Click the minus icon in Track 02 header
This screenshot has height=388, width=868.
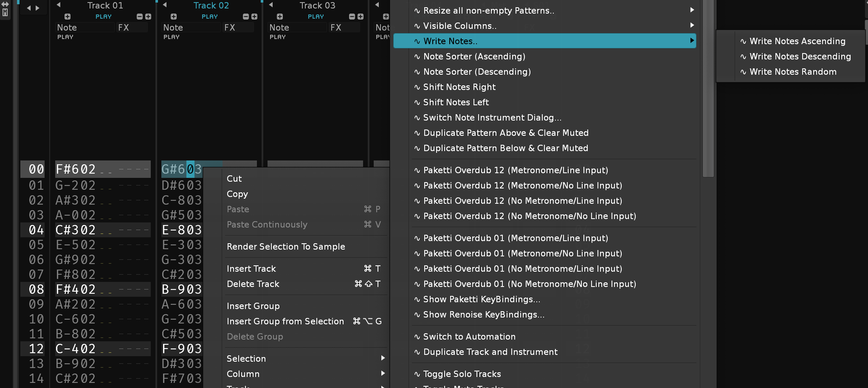(245, 17)
